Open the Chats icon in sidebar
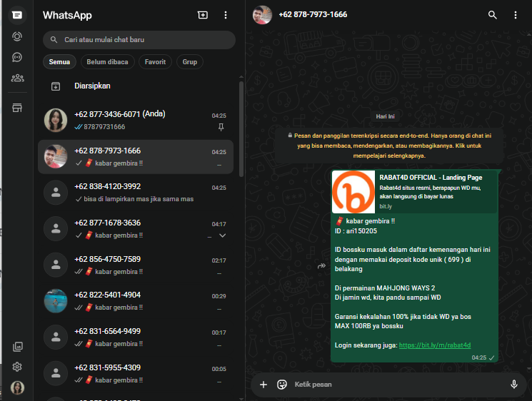Image resolution: width=532 pixels, height=401 pixels. click(17, 15)
